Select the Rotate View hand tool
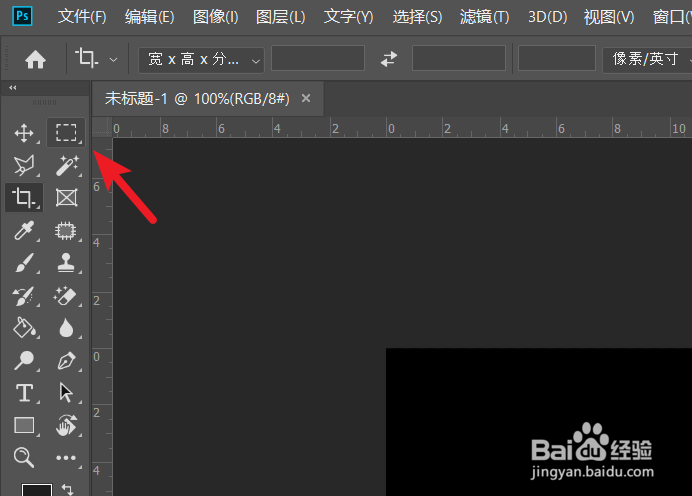The height and width of the screenshot is (496, 692). coord(66,425)
